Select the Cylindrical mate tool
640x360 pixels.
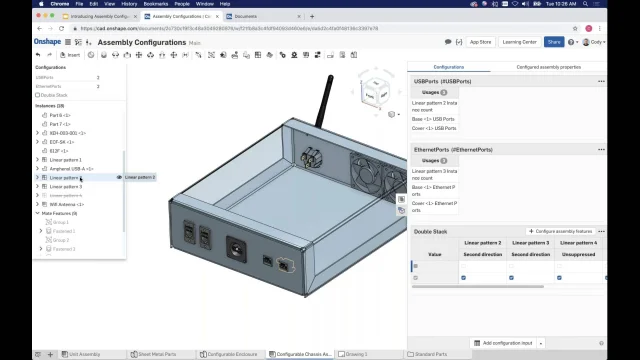pyautogui.click(x=151, y=55)
